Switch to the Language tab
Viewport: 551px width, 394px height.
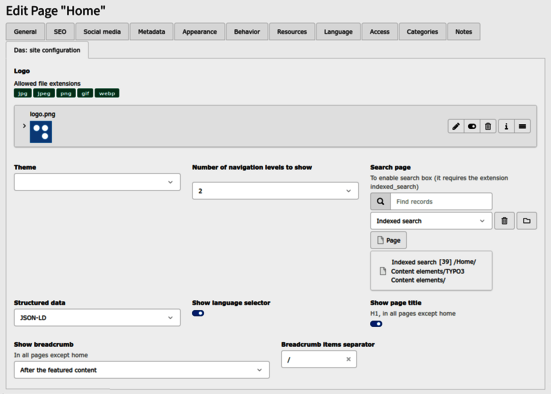coord(338,32)
